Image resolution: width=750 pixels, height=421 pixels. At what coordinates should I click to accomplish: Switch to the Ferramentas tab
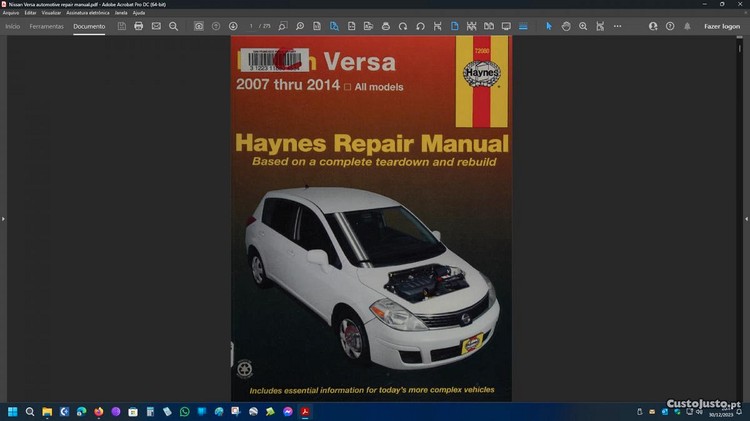(x=46, y=26)
